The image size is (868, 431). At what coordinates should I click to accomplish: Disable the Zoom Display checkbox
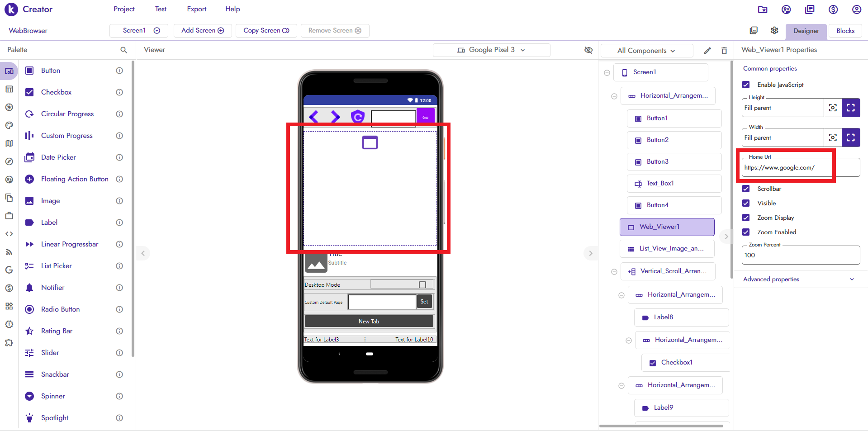pyautogui.click(x=746, y=218)
